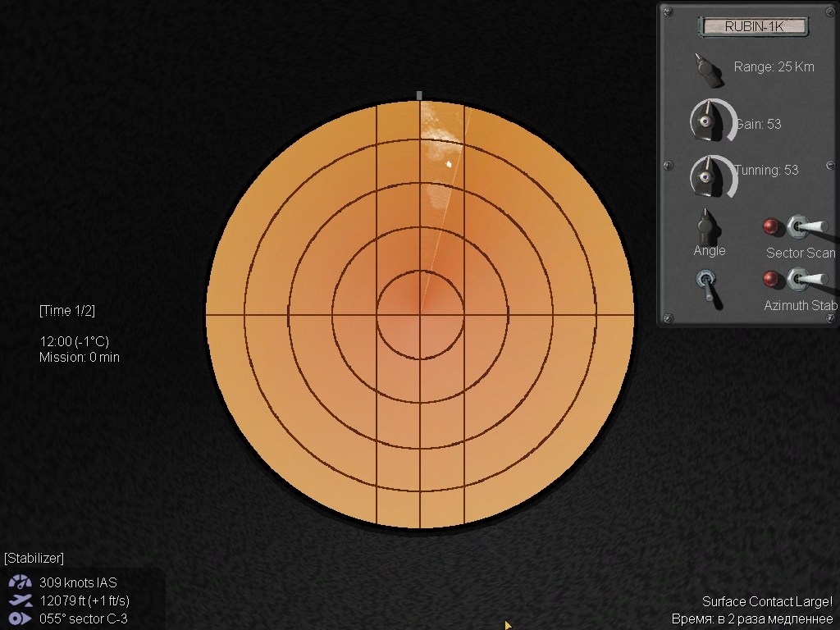840x630 pixels.
Task: Click the 12:00 (-1°C) time readout
Action: (75, 341)
